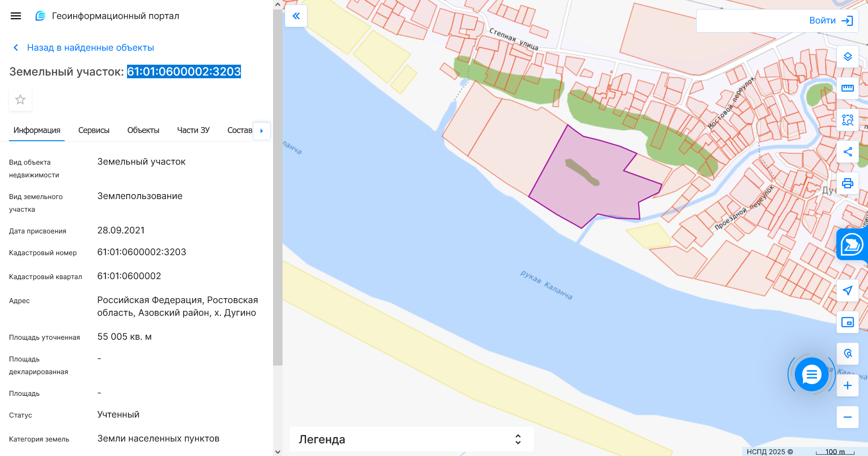
Task: Open the hamburger navigation menu
Action: click(x=16, y=15)
